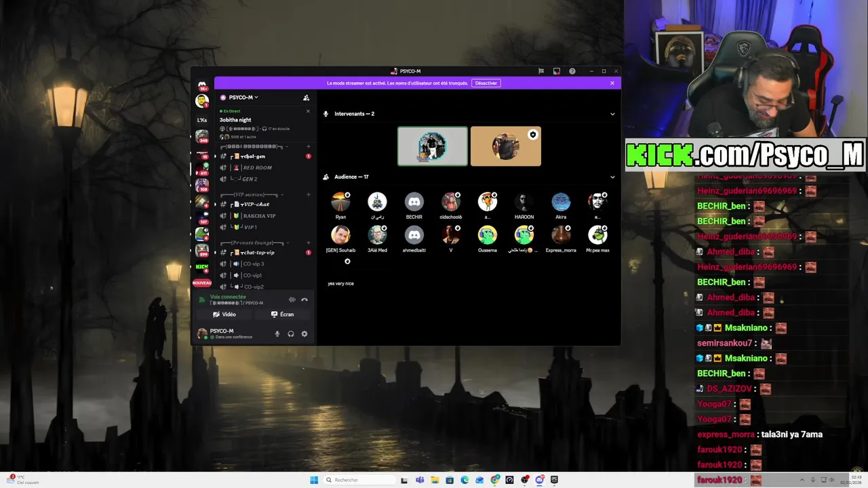Toggle microphone mute in user panel
This screenshot has height=488, width=868.
pos(277,333)
